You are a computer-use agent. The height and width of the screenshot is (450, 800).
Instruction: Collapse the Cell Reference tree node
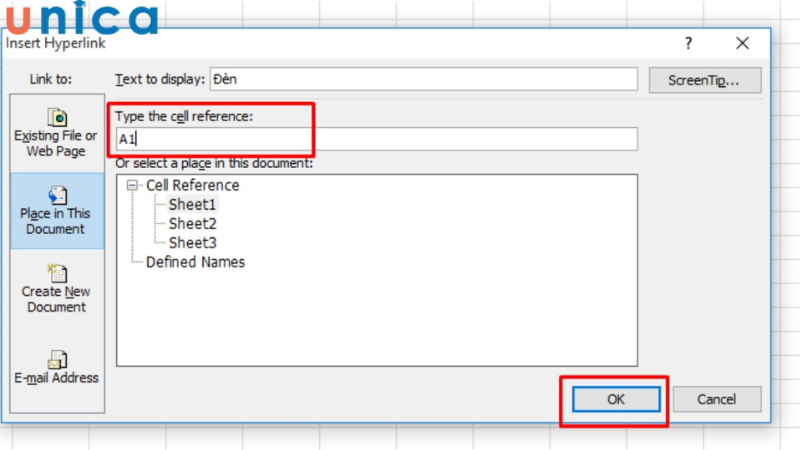coord(132,185)
